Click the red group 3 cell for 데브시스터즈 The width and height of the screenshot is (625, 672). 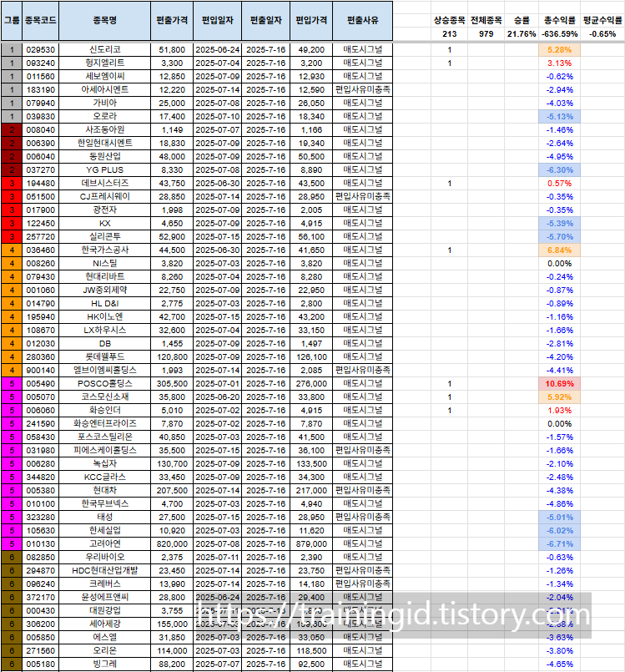(12, 184)
